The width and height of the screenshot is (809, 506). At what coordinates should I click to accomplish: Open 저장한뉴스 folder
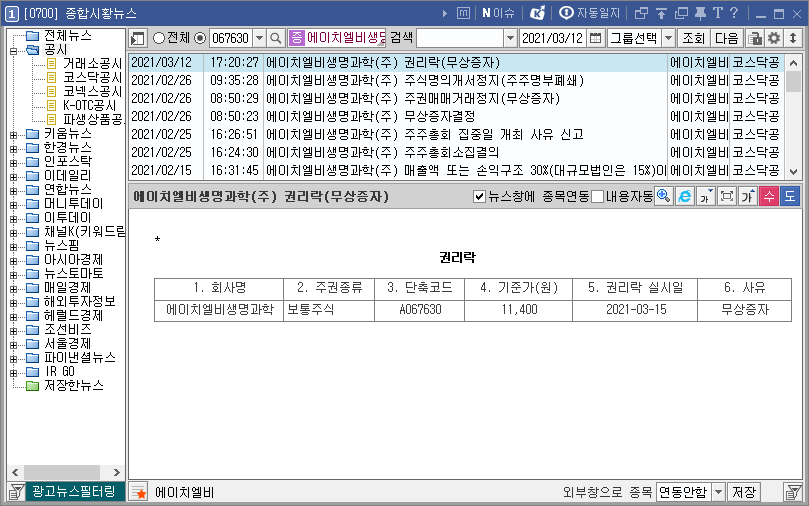pyautogui.click(x=73, y=385)
